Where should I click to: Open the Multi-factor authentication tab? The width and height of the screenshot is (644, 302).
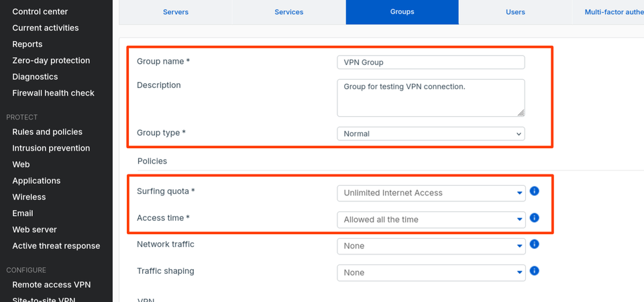pos(608,12)
